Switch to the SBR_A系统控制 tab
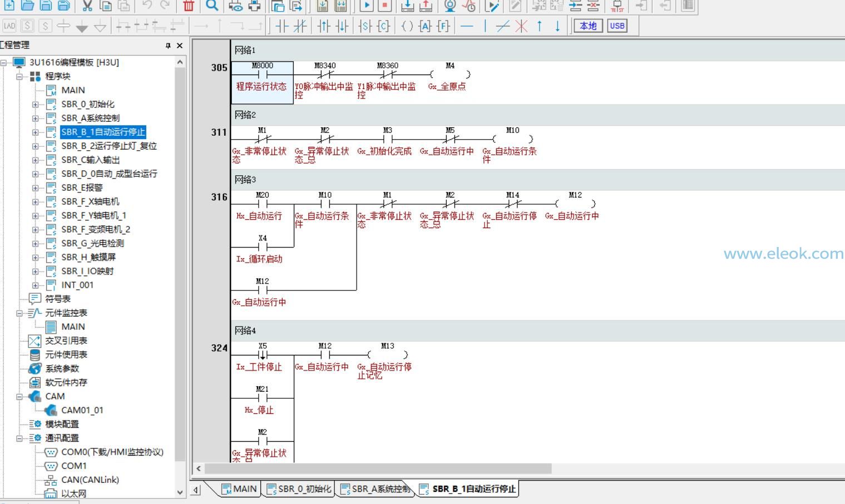This screenshot has height=504, width=845. point(375,489)
